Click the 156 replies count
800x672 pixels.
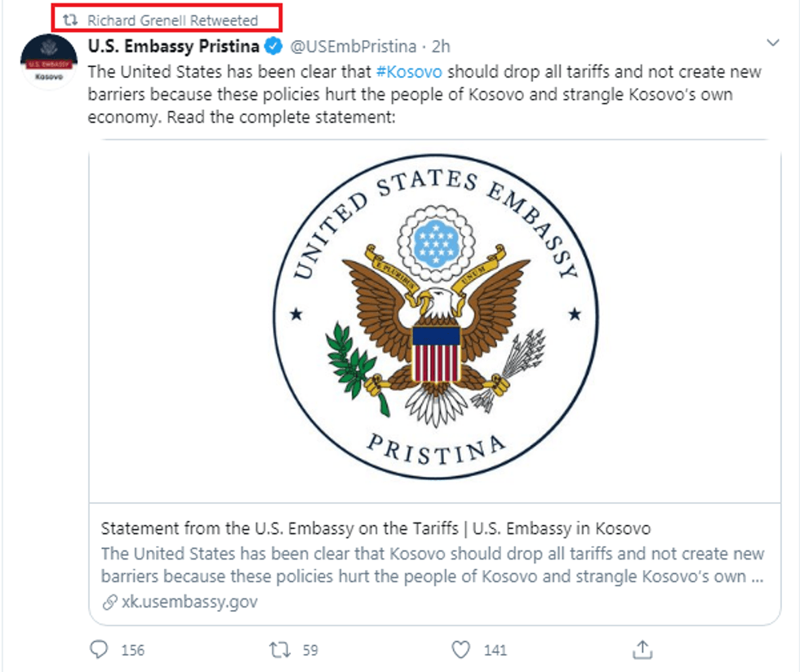(132, 651)
